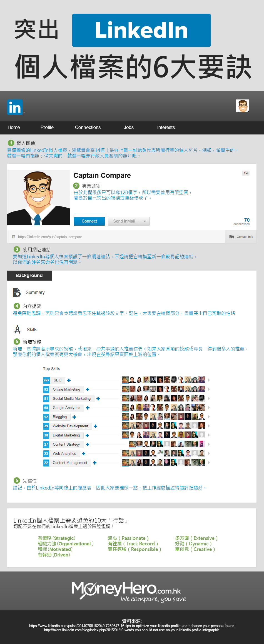The width and height of the screenshot is (264, 644).
Task: Open the Contact Info card icon
Action: pos(231,237)
